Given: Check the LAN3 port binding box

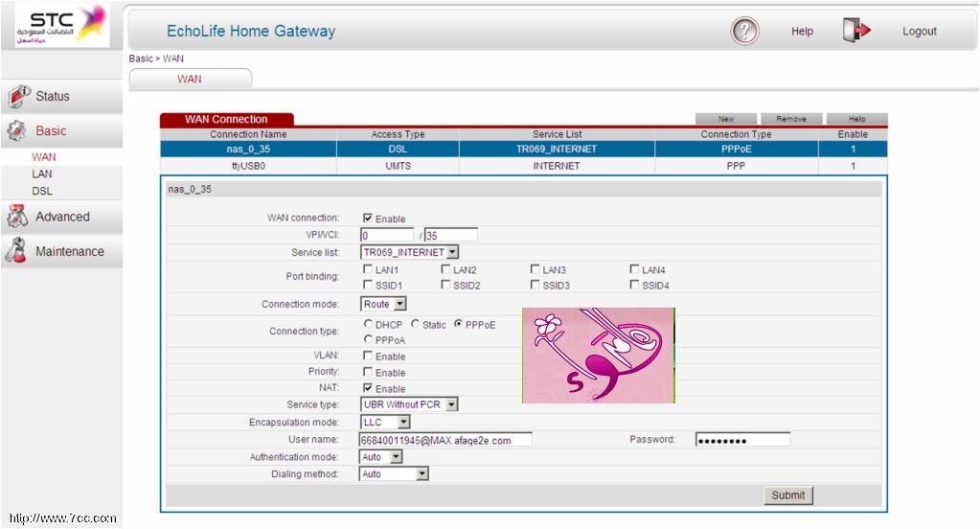Looking at the screenshot, I should (535, 269).
